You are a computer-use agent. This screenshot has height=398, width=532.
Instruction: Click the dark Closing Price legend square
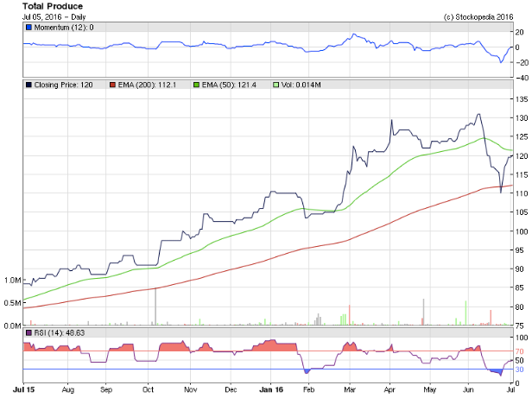coord(28,85)
